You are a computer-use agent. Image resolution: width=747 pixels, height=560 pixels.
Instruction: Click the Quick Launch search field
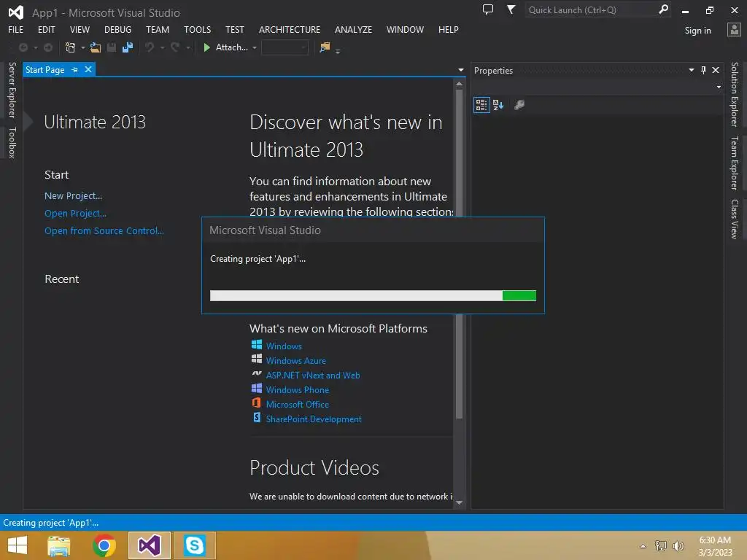click(x=591, y=9)
